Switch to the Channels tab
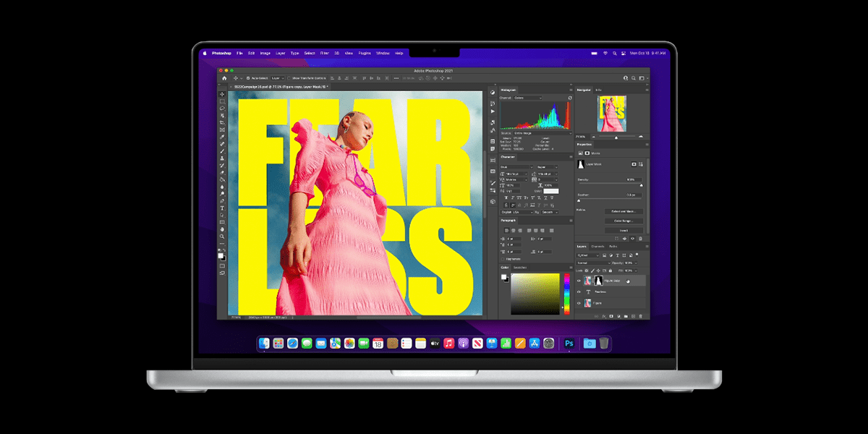The image size is (868, 434). 597,247
